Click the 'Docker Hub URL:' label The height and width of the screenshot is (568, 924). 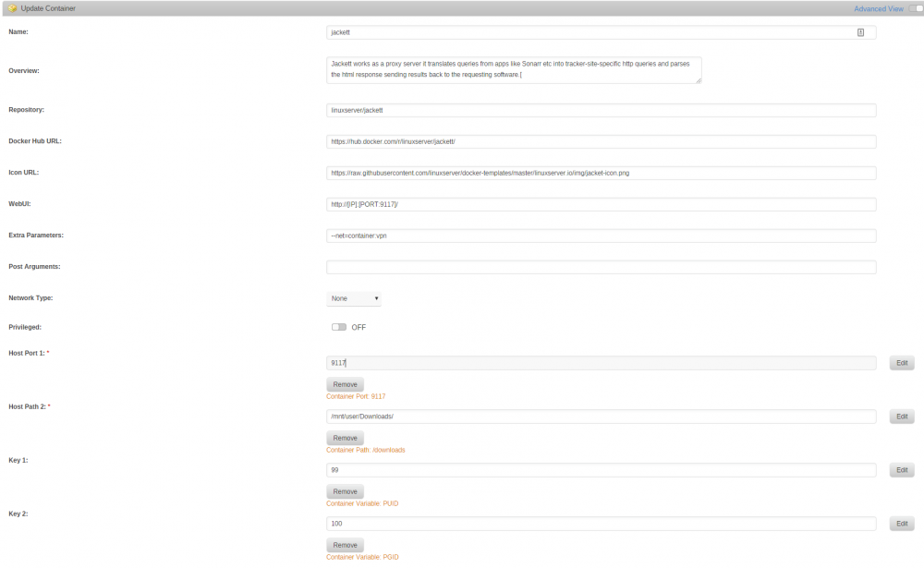pos(35,140)
